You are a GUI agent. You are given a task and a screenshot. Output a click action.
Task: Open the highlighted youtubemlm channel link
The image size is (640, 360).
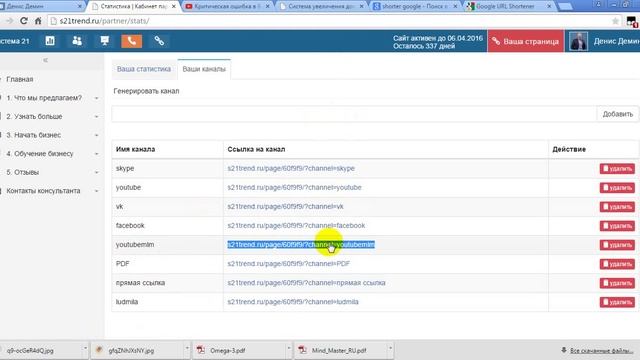point(301,244)
